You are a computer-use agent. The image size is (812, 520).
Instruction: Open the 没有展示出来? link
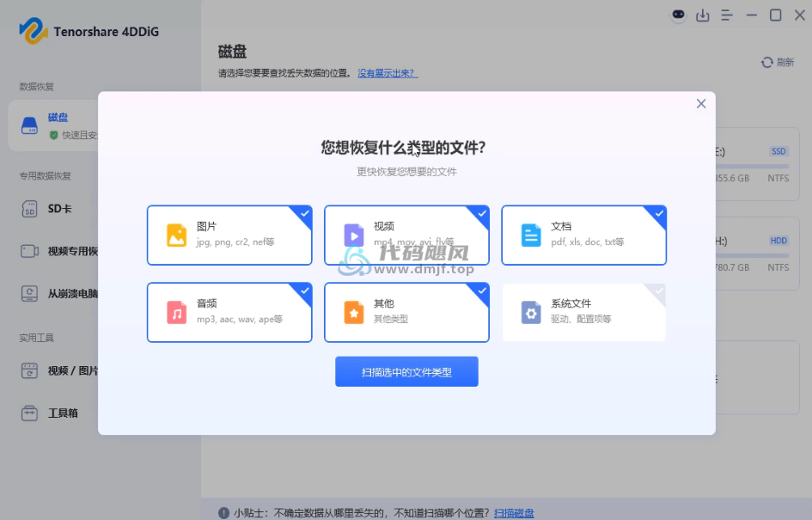pyautogui.click(x=388, y=73)
